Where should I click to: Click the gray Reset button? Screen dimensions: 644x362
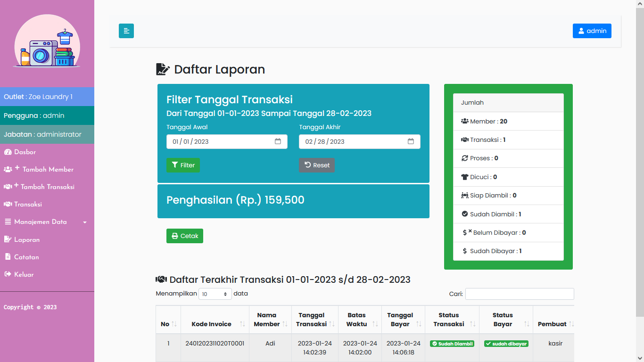317,165
